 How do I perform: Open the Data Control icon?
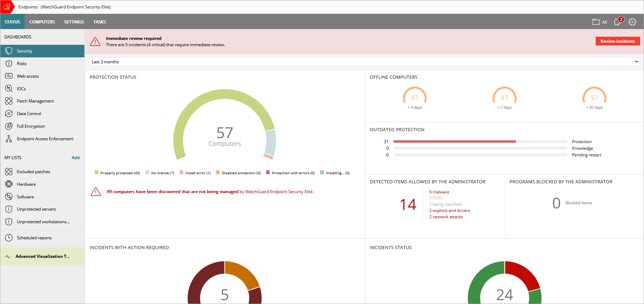point(9,114)
